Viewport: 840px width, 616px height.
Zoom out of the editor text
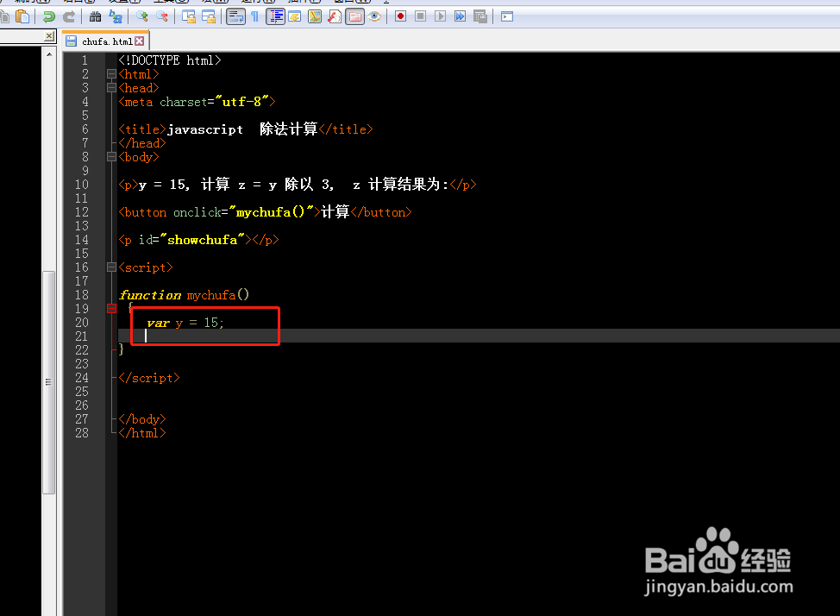(162, 16)
